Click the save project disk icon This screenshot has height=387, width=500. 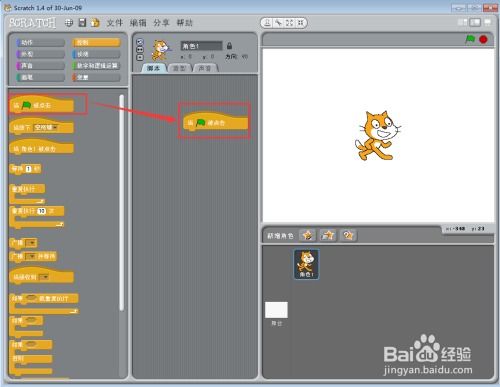pos(82,23)
